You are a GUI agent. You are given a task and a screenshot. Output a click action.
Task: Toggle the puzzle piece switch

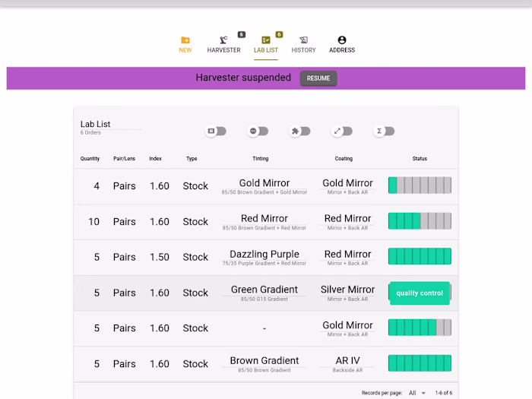click(300, 131)
